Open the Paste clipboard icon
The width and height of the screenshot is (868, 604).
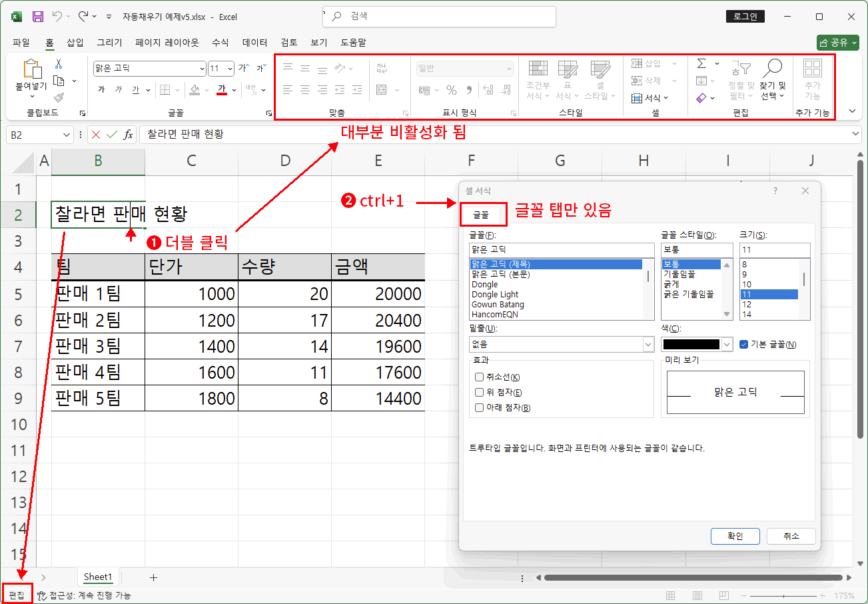pyautogui.click(x=31, y=69)
